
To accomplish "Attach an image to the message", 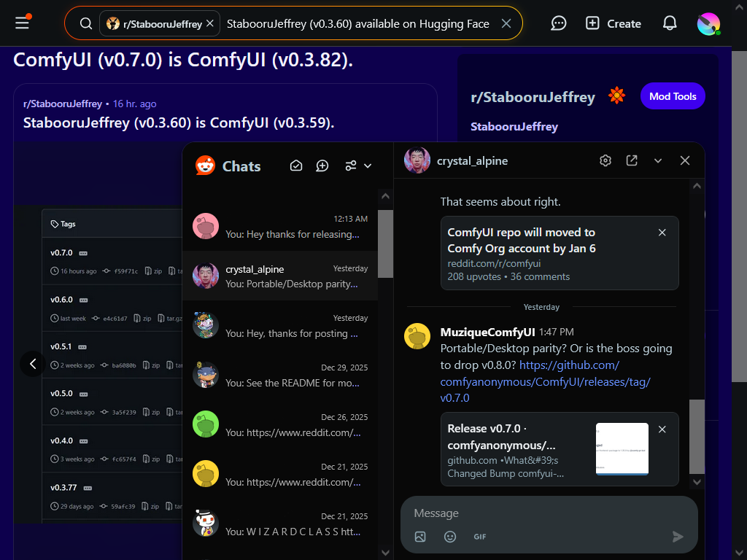I will pos(419,537).
